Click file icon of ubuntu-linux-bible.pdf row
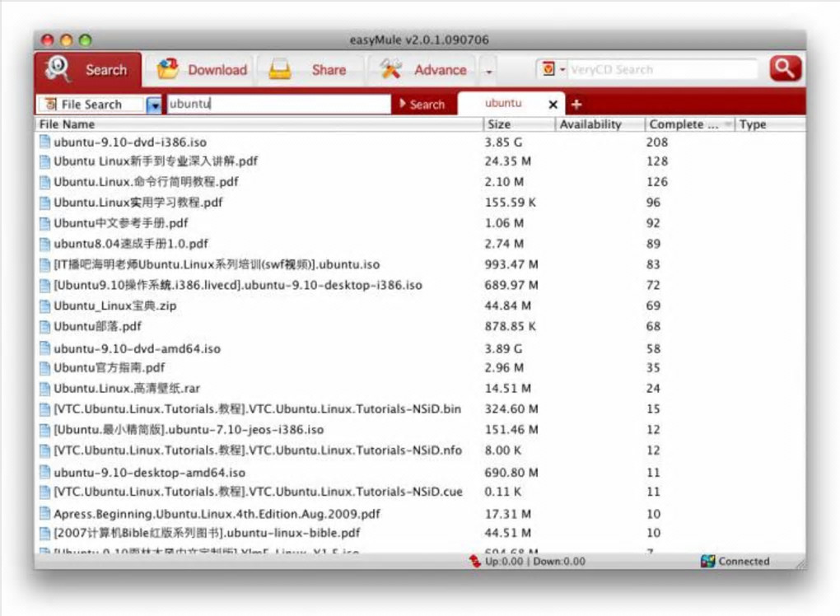 coord(45,534)
